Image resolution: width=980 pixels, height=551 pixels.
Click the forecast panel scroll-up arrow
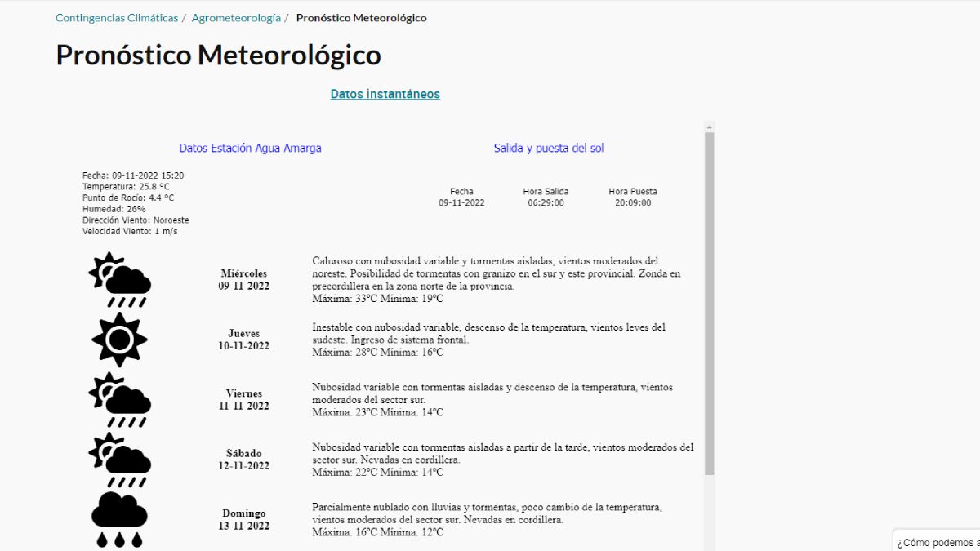(709, 127)
